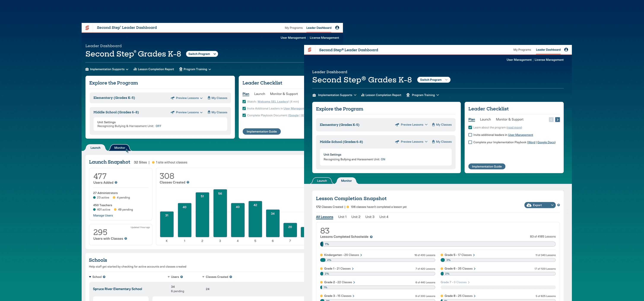The image size is (644, 301).
Task: Click Kindergarten 4% progress bar
Action: (x=378, y=260)
